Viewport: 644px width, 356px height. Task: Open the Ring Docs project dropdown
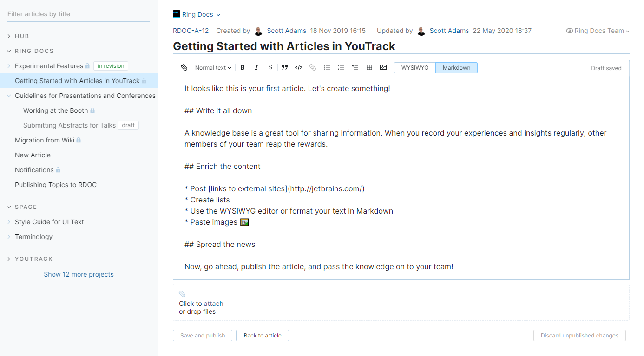[x=197, y=14]
